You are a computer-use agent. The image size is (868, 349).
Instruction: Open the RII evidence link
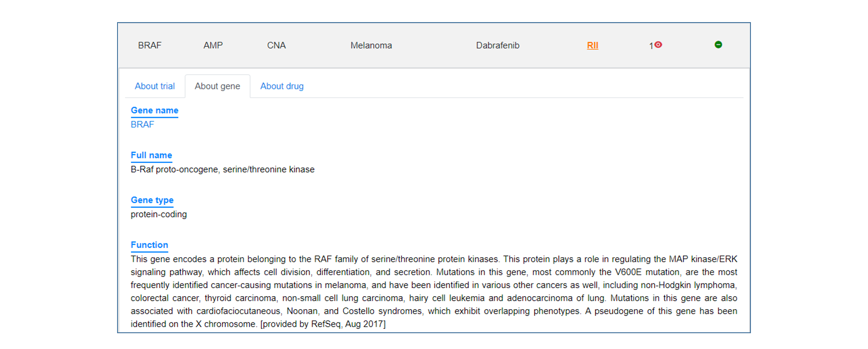592,46
